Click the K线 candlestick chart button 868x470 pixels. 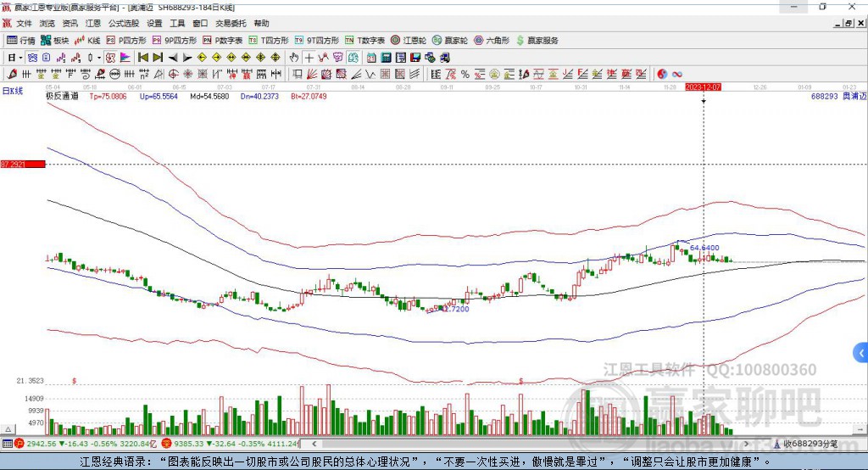tap(88, 40)
